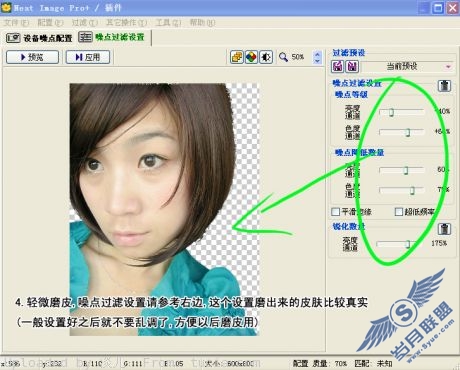
Task: Open the 工具 menu
Action: click(x=168, y=22)
